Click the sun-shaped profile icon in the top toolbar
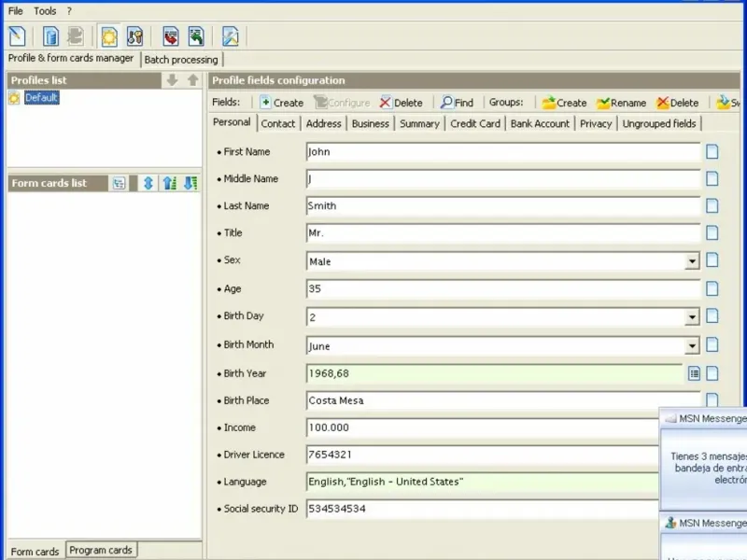This screenshot has height=560, width=747. pos(109,36)
